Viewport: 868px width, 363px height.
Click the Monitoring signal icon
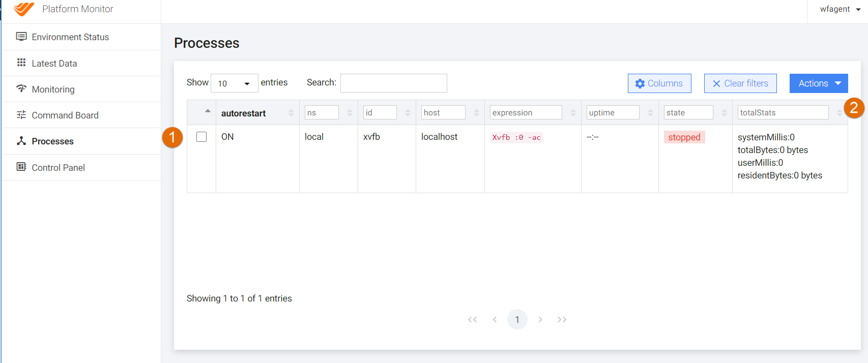tap(21, 88)
